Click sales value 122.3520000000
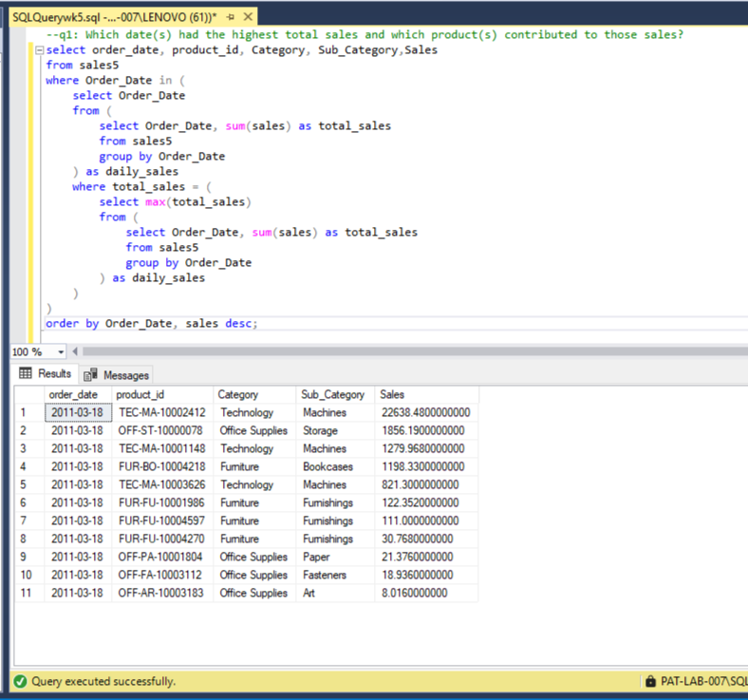 pyautogui.click(x=426, y=502)
